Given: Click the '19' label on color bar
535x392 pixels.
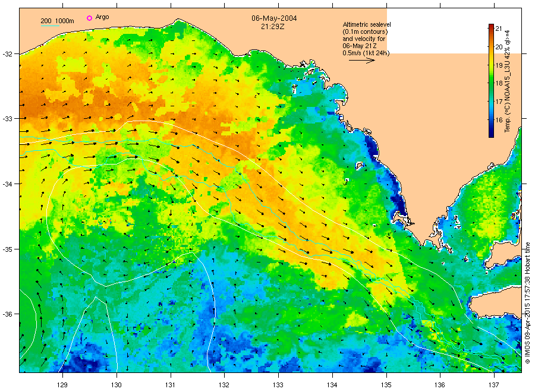Looking at the screenshot, I should pos(499,65).
